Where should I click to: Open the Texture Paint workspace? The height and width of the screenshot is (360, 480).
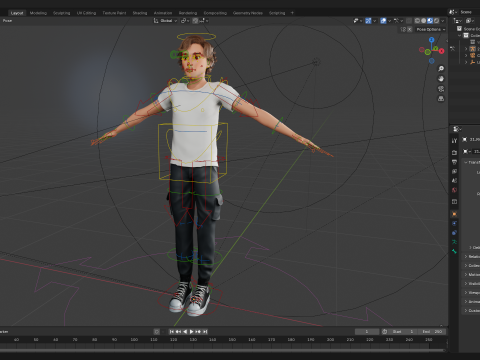(114, 13)
